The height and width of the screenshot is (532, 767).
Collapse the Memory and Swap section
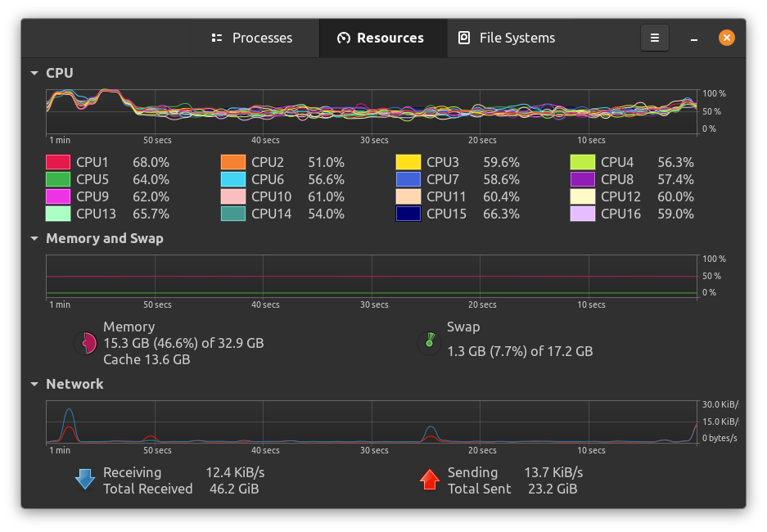34,238
